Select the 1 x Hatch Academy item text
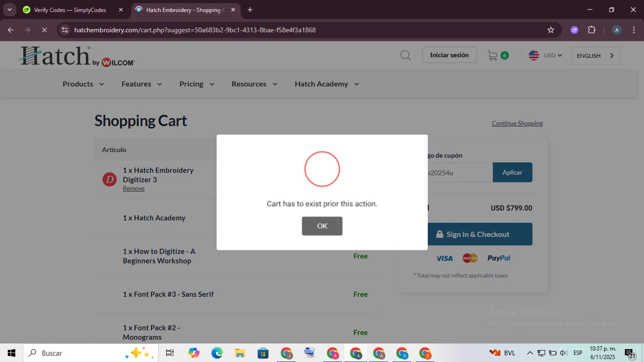The width and height of the screenshot is (644, 362). (154, 218)
